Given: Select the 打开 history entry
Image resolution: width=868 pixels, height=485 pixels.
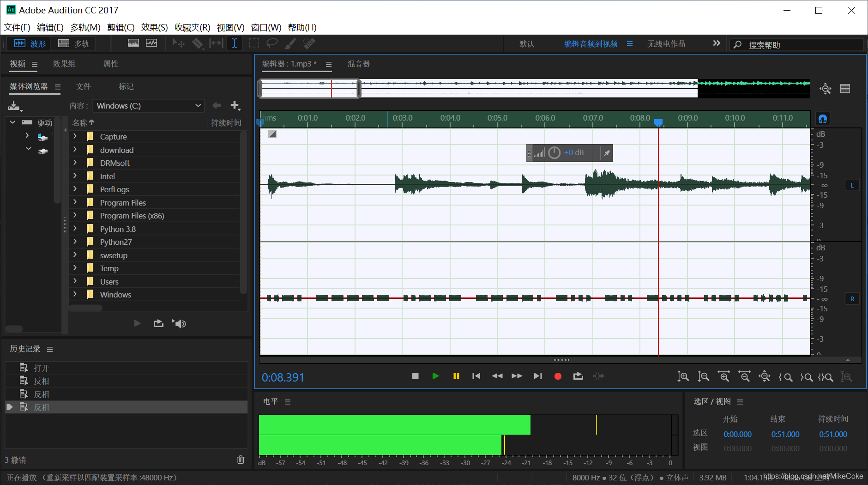Looking at the screenshot, I should coord(127,368).
